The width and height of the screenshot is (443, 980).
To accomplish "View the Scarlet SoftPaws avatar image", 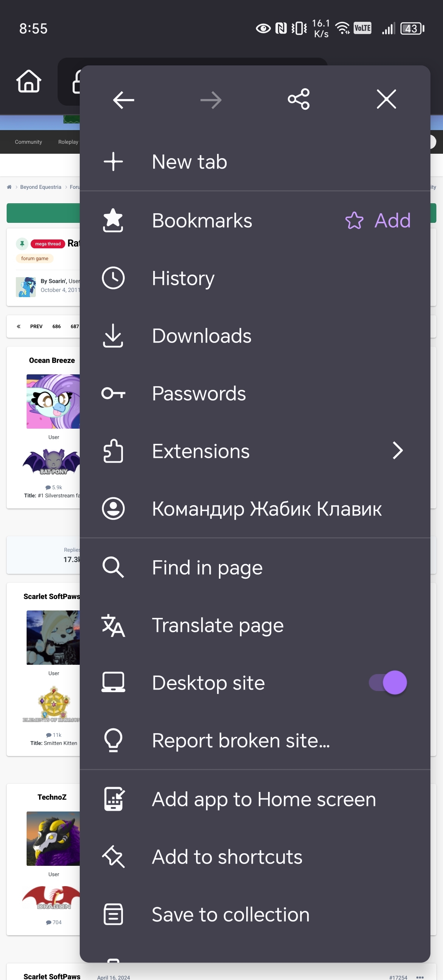I will tap(53, 637).
